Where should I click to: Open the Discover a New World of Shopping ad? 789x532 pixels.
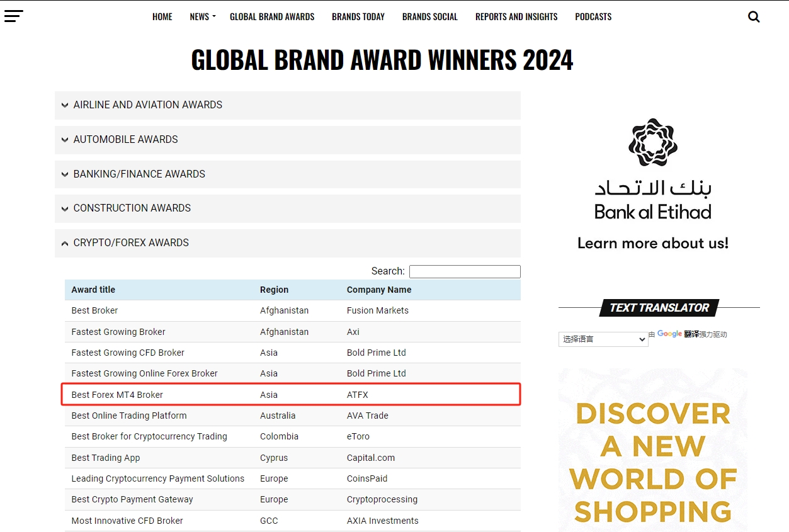653,450
